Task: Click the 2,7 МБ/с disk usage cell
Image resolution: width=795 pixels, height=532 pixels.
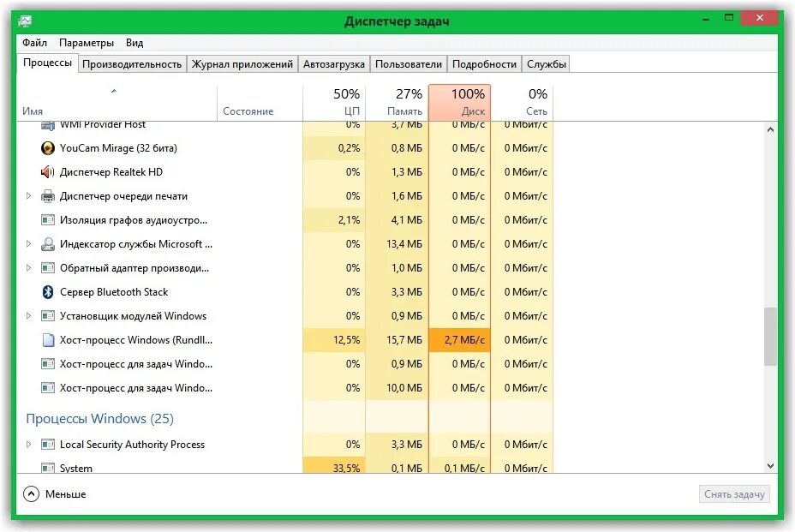Action: (x=460, y=340)
